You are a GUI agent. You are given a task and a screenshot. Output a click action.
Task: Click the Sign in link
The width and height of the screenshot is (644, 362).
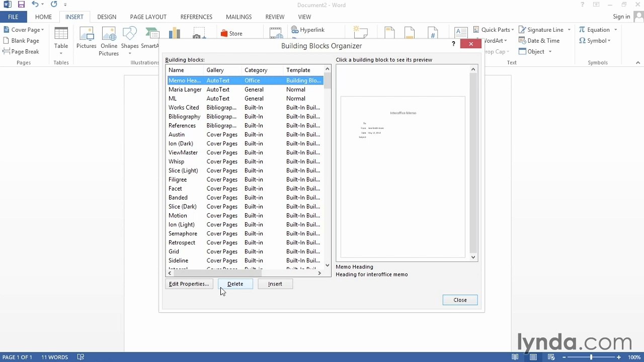tap(621, 17)
